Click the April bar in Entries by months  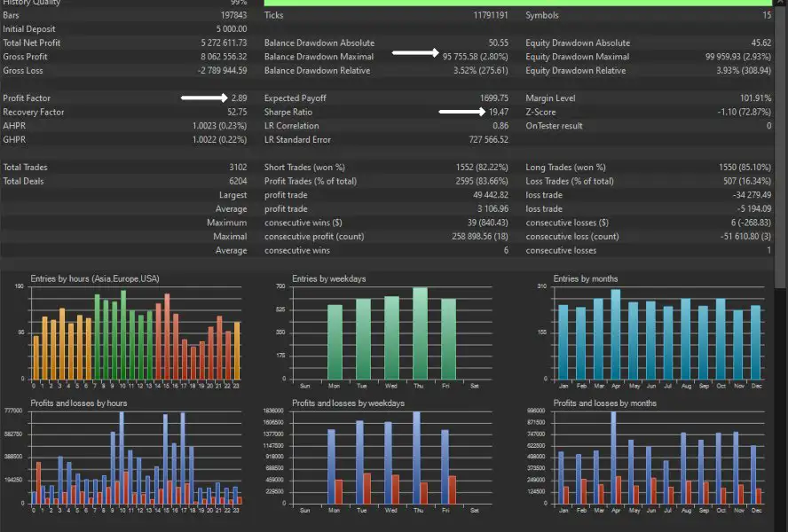click(615, 333)
